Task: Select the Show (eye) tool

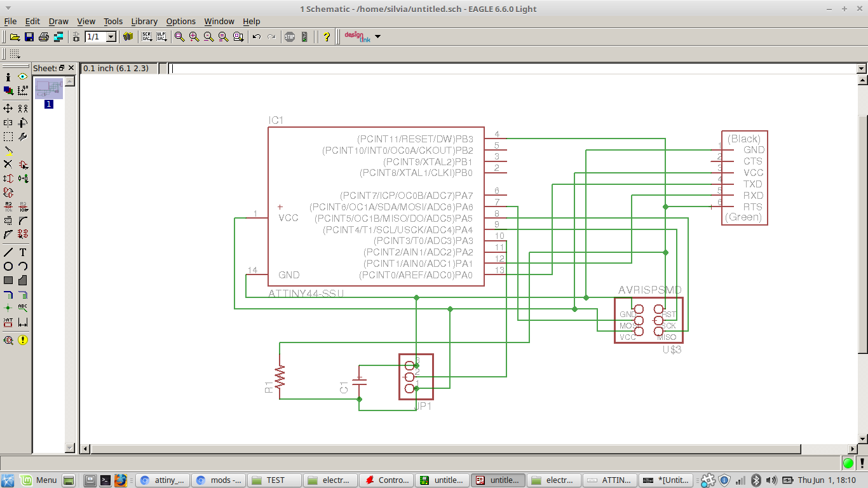Action: coord(23,76)
